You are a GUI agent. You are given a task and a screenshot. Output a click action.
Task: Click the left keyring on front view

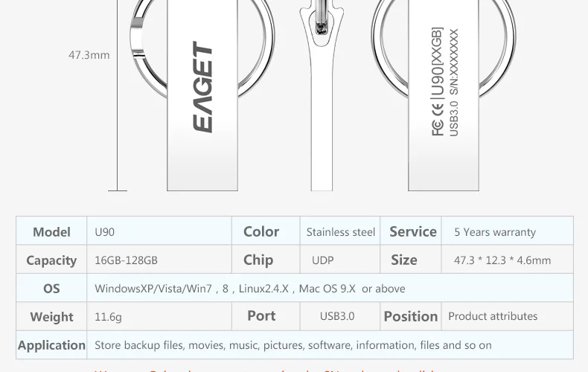tap(149, 49)
